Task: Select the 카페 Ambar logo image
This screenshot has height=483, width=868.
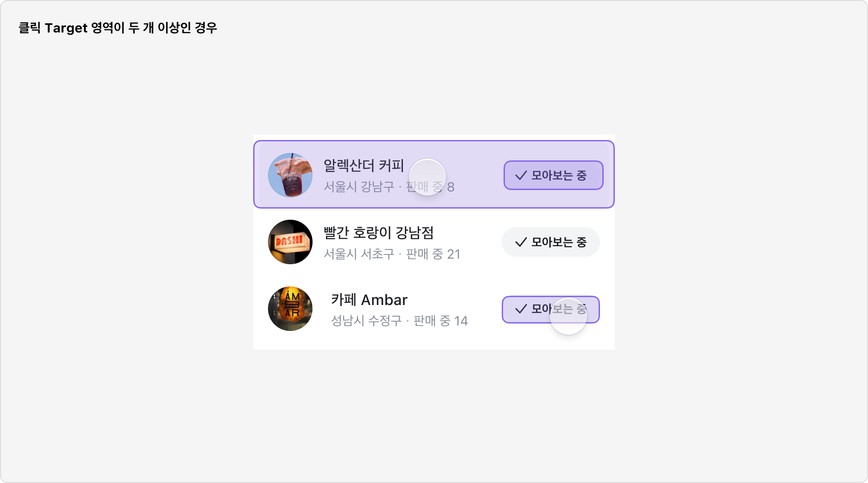Action: click(x=290, y=308)
